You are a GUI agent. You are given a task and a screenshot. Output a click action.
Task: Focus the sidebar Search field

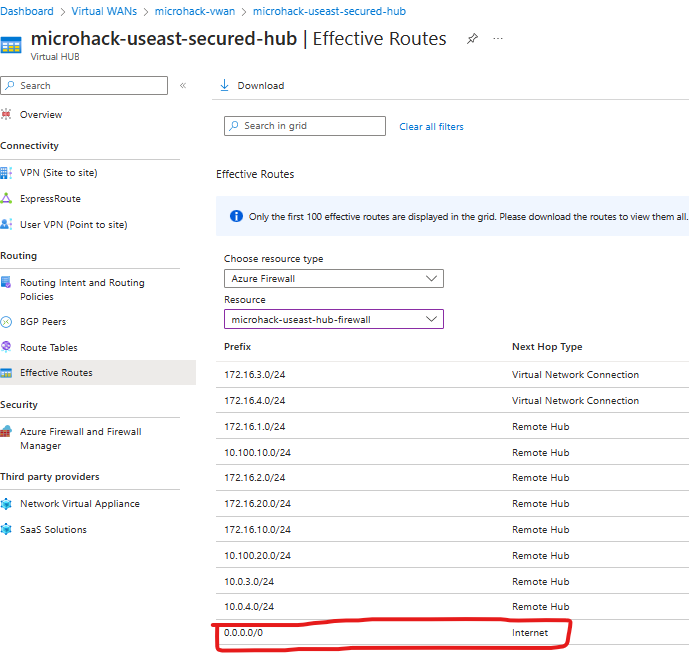tap(84, 85)
